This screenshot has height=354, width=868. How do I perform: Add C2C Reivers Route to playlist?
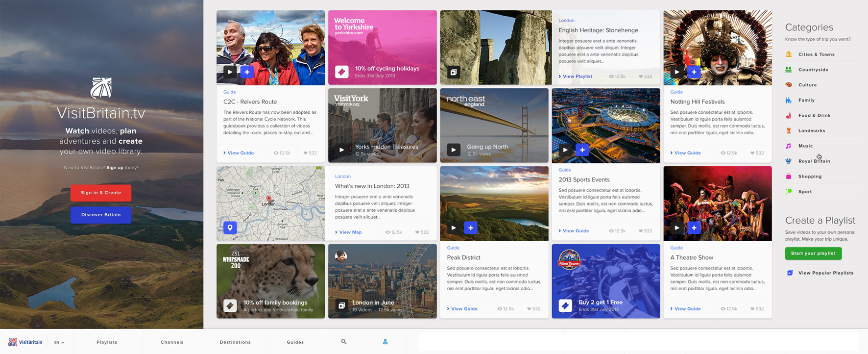(247, 72)
